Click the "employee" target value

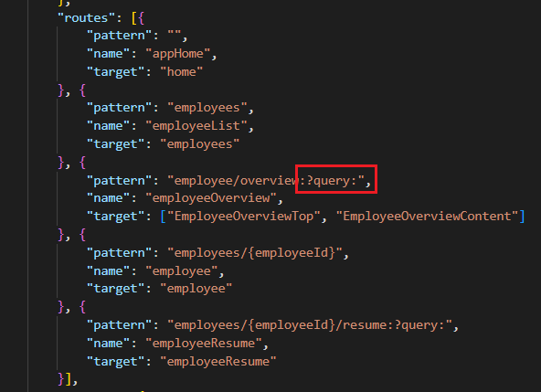(196, 289)
